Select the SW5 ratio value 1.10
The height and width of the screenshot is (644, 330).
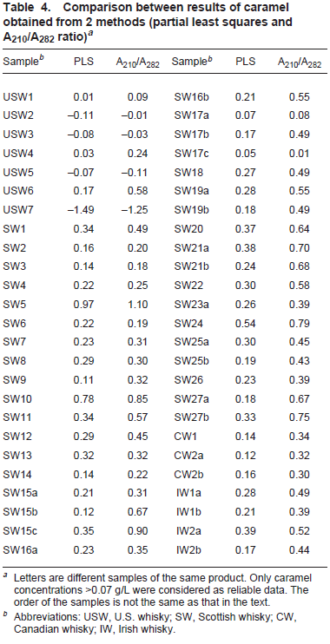click(x=138, y=304)
